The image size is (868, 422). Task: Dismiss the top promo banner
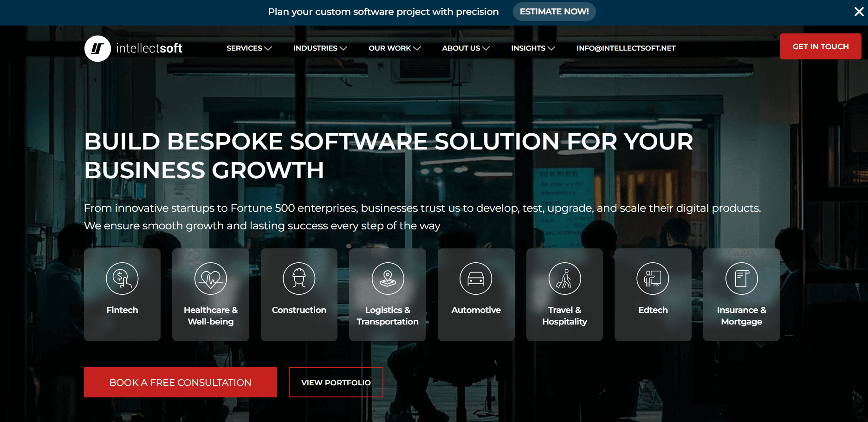click(x=859, y=12)
